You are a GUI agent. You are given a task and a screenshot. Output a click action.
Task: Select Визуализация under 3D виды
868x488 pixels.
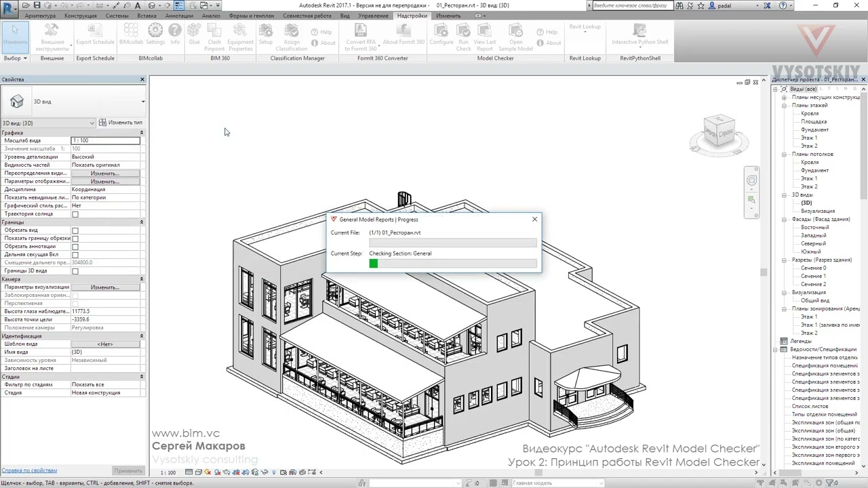[818, 211]
